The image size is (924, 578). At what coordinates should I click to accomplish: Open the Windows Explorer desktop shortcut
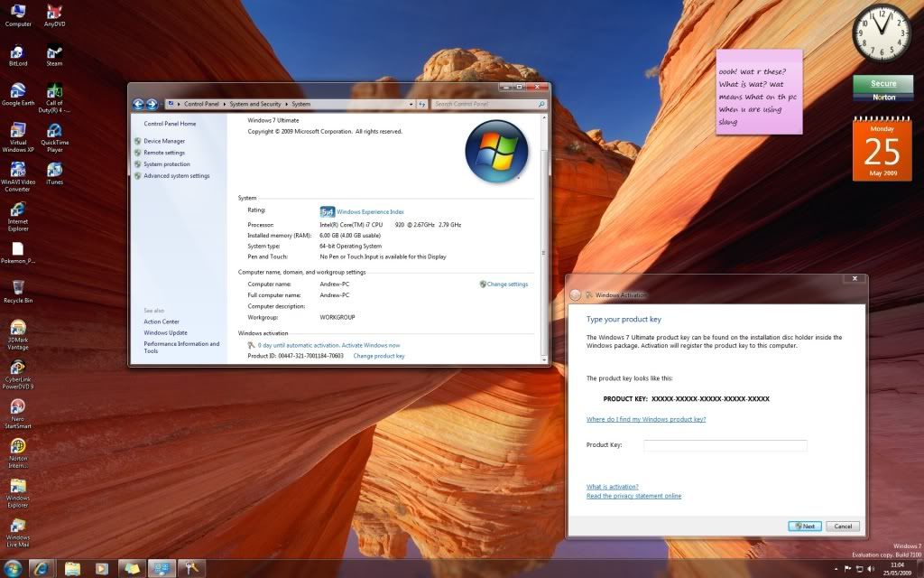pyautogui.click(x=18, y=493)
